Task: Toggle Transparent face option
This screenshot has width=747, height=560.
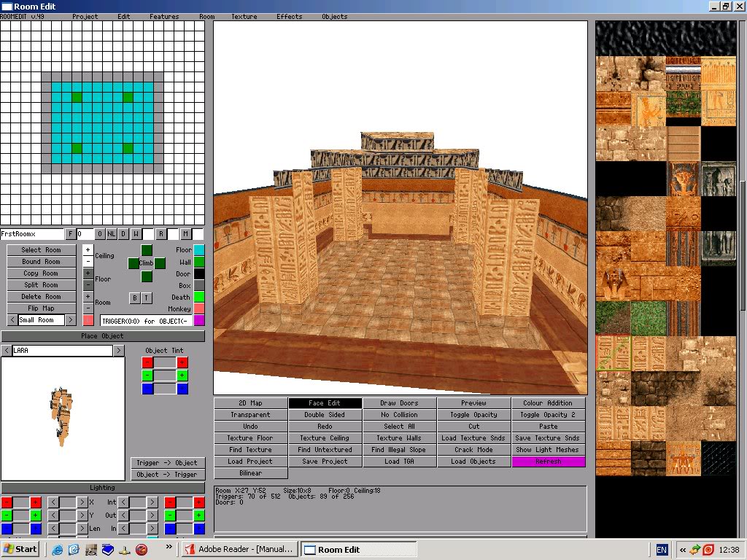Action: coord(251,415)
